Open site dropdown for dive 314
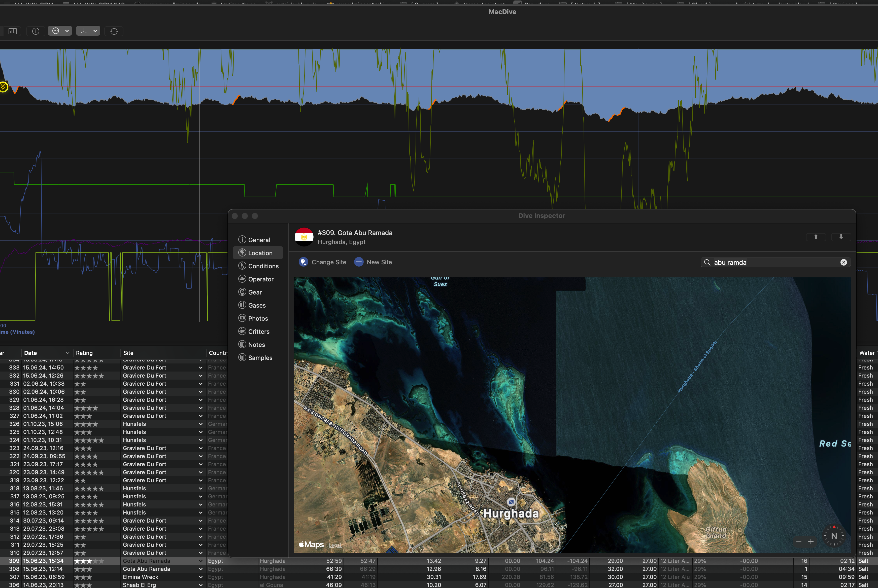This screenshot has width=878, height=588. click(201, 521)
